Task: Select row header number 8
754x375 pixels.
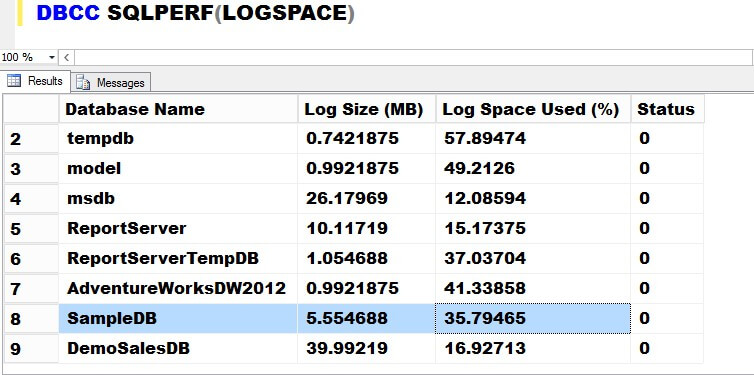Action: pos(31,318)
